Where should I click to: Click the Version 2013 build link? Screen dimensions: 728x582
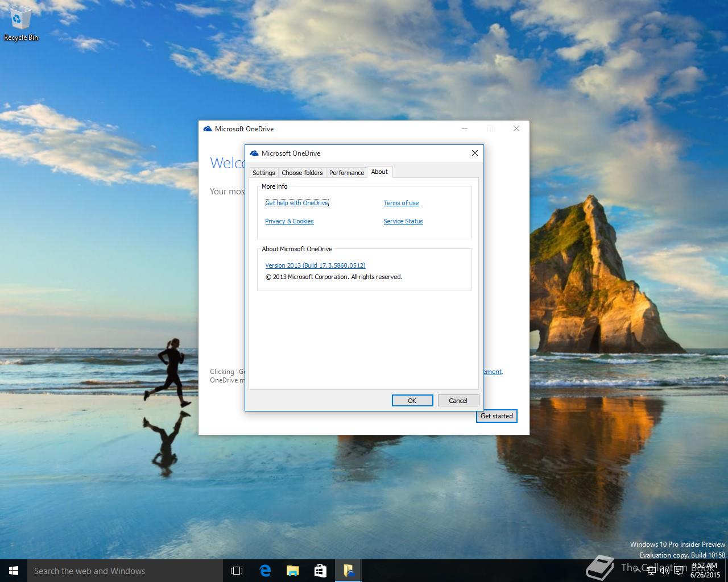[x=315, y=265]
